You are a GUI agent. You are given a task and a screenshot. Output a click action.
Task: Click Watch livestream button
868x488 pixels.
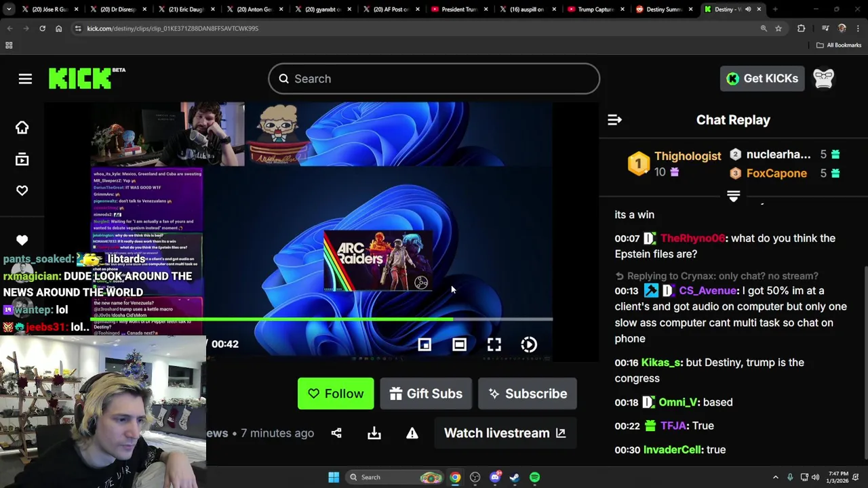505,433
